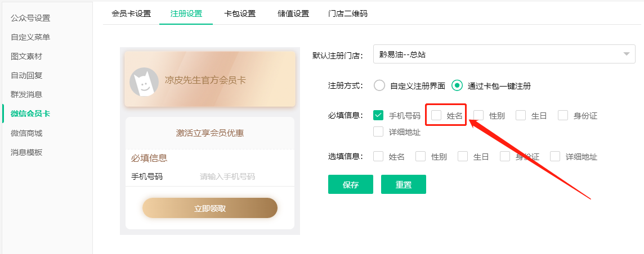Select custom registration interface radio option
644x254 pixels.
(x=379, y=86)
